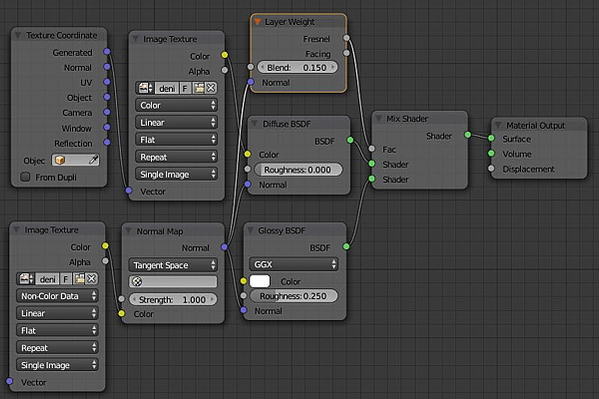Collapse the Texture Coordinate node
The width and height of the screenshot is (599, 399).
pos(18,35)
